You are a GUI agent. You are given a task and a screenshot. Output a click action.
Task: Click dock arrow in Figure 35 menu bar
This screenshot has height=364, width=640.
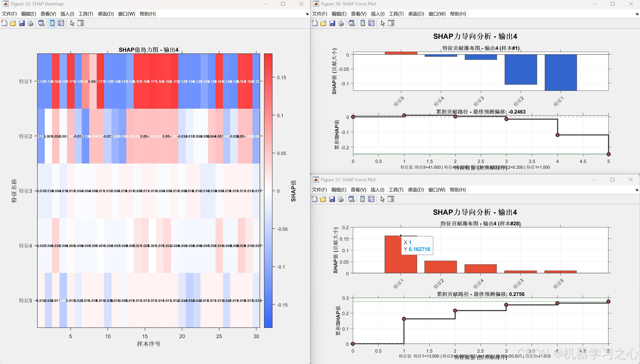(307, 14)
